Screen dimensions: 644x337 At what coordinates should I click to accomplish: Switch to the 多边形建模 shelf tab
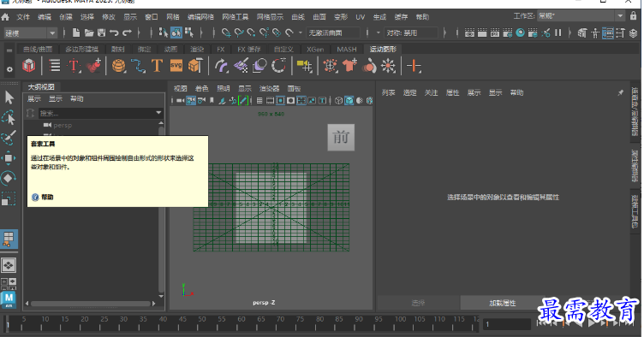click(81, 50)
